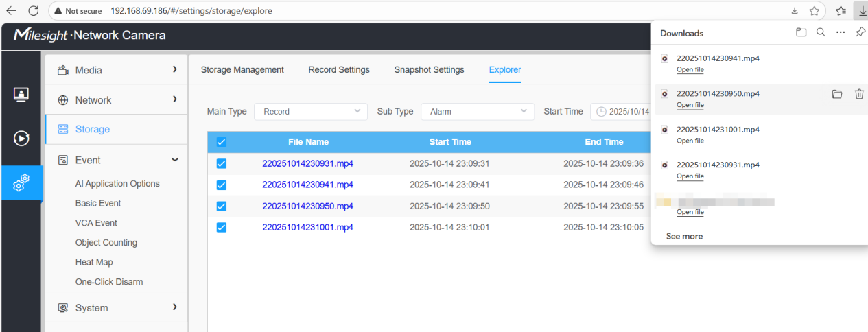868x332 pixels.
Task: Select the Settings gears sidebar icon
Action: click(x=21, y=182)
